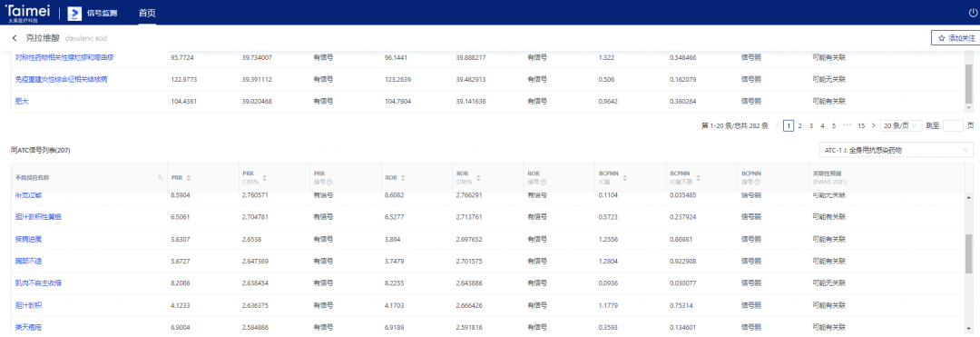Sort by the PRR column arrows
The height and width of the screenshot is (337, 980).
tap(189, 178)
